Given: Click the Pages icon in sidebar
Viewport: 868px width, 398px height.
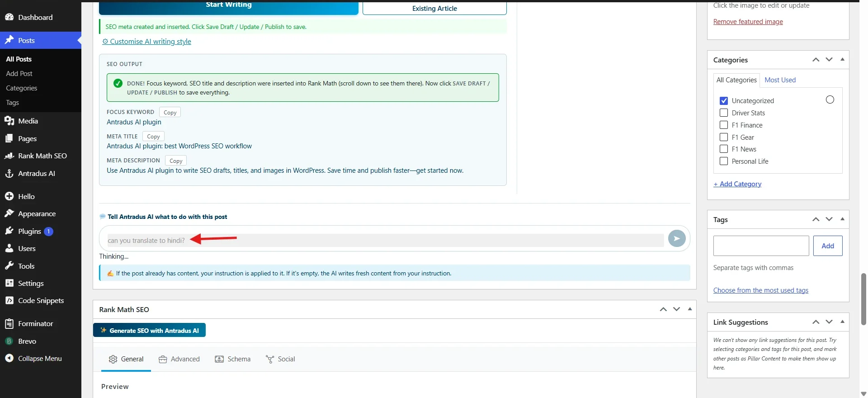Looking at the screenshot, I should coord(9,138).
